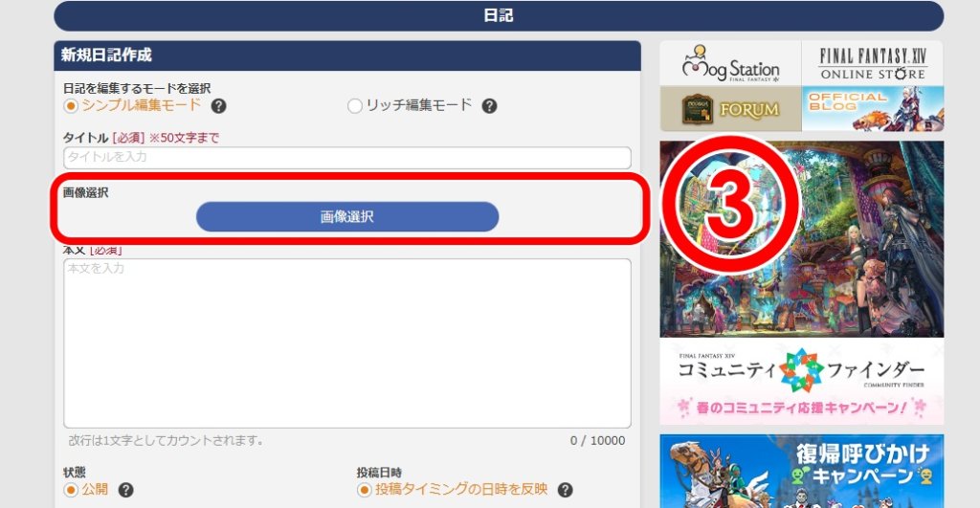Select the 公開 status radio button
Screen dimensions: 980x508
click(x=71, y=490)
